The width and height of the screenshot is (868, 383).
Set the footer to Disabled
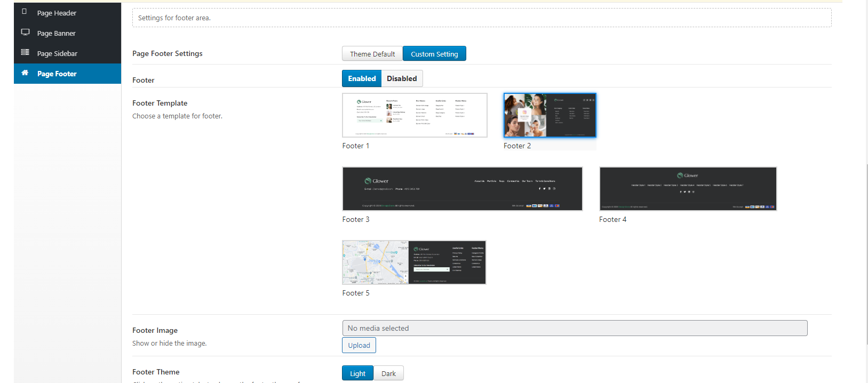tap(402, 78)
